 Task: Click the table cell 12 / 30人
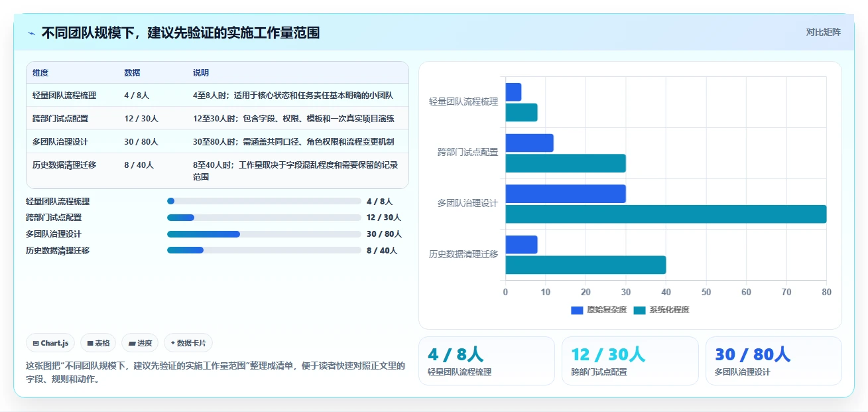coord(141,119)
